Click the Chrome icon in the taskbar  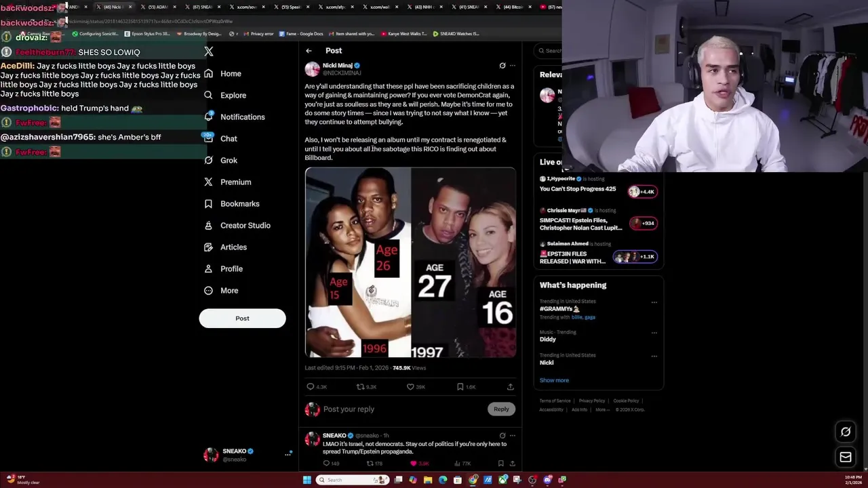coord(473,480)
